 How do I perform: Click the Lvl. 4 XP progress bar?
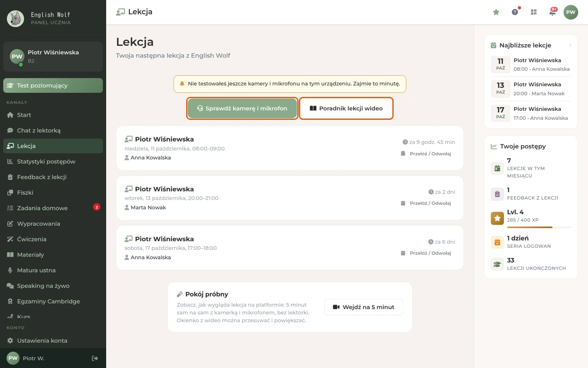point(539,227)
